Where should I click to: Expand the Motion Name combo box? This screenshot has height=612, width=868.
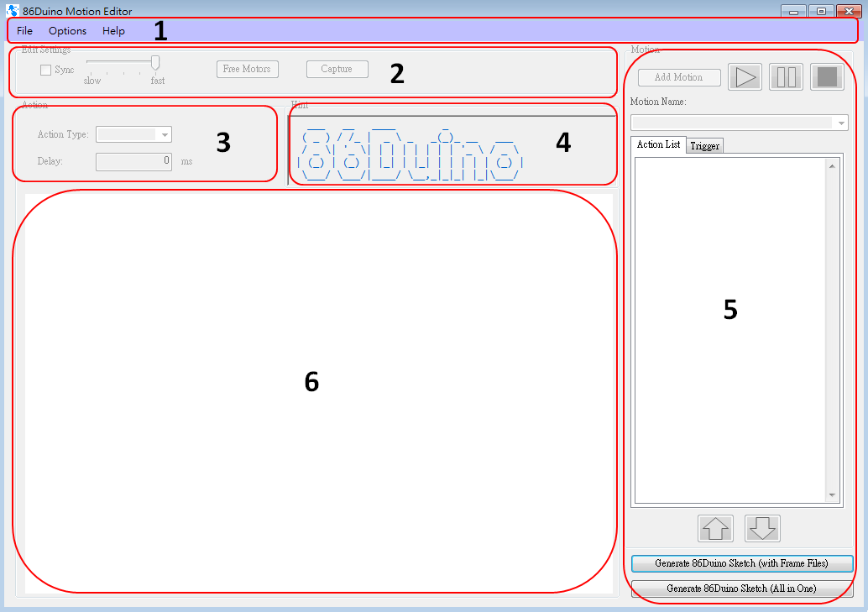coord(739,123)
